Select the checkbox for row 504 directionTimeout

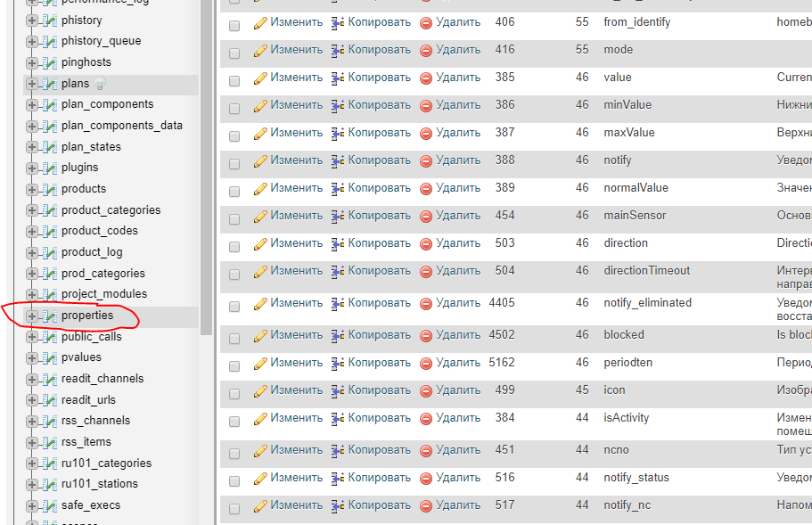[234, 274]
